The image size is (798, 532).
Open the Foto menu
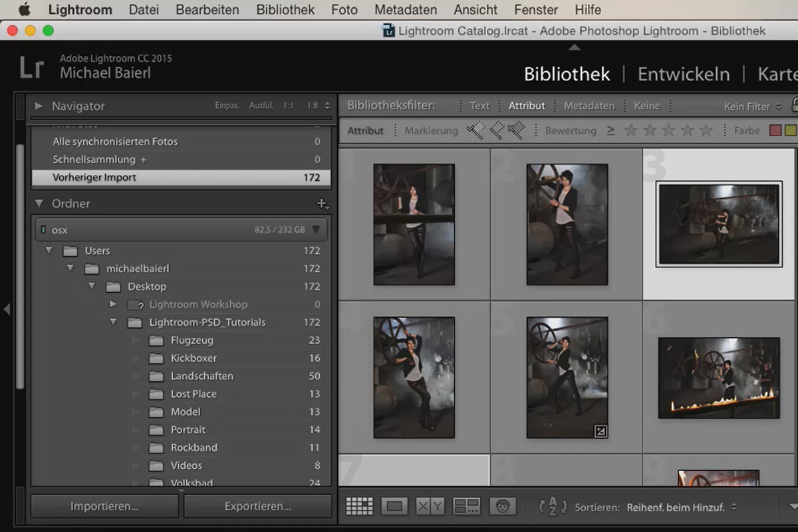click(344, 10)
